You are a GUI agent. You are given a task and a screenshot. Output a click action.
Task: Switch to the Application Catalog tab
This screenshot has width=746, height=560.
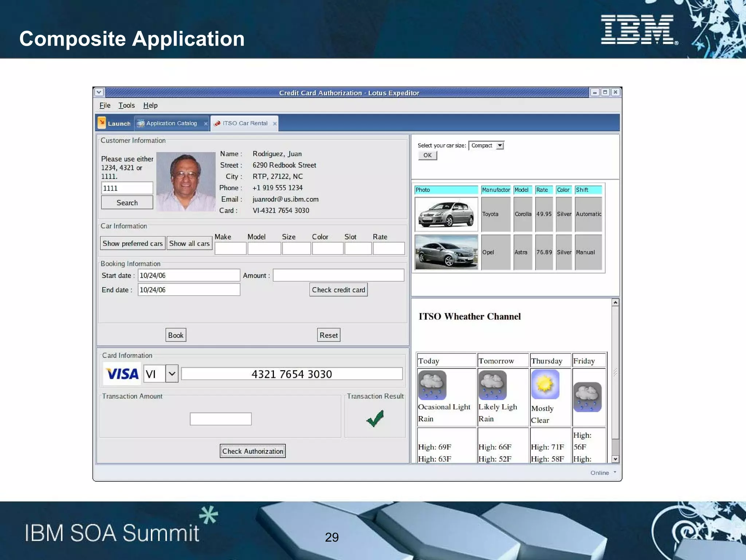(x=172, y=124)
